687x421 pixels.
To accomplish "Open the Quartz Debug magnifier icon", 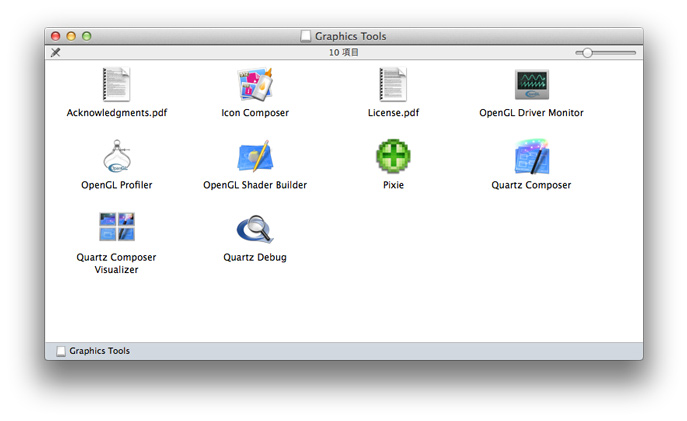I will 255,229.
